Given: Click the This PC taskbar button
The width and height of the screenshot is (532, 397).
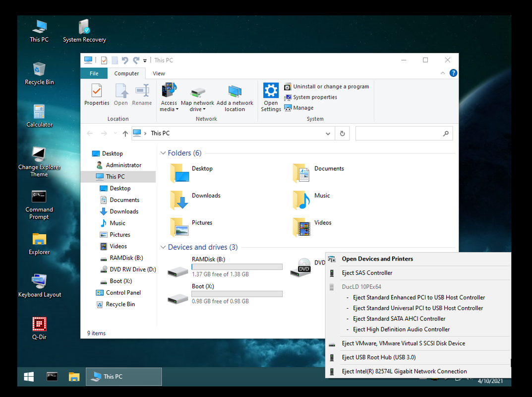Looking at the screenshot, I should 124,377.
